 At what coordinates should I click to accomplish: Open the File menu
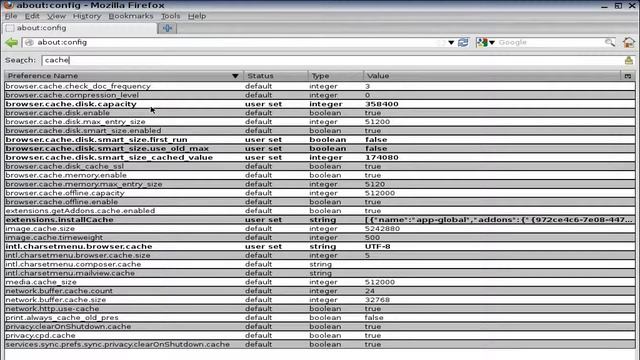pos(11,16)
